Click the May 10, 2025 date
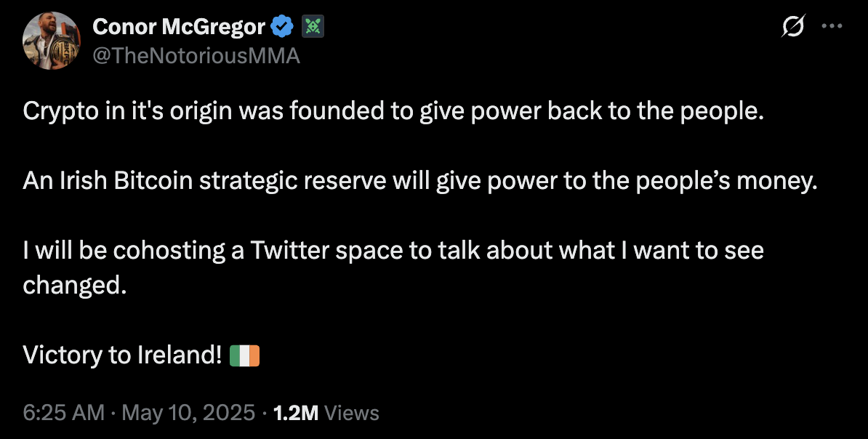This screenshot has height=439, width=868. [x=188, y=414]
